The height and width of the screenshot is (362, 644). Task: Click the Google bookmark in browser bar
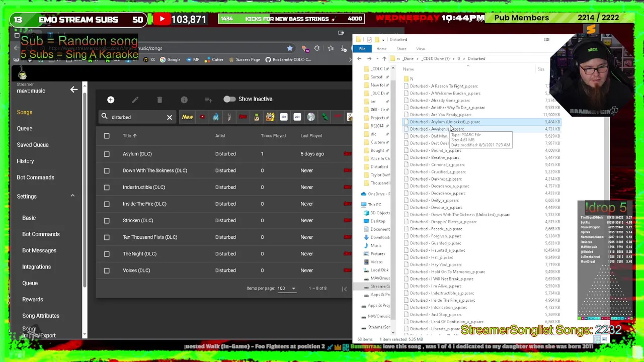pyautogui.click(x=170, y=60)
